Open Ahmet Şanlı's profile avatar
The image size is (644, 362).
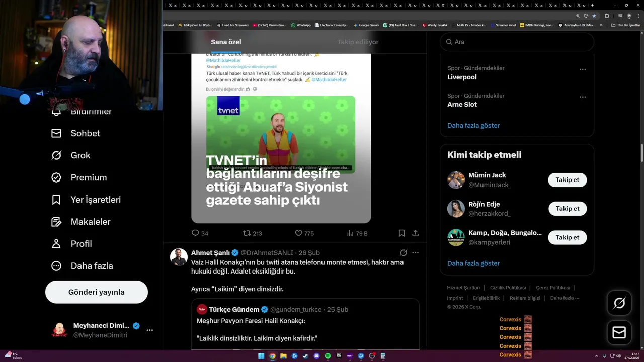tap(179, 257)
